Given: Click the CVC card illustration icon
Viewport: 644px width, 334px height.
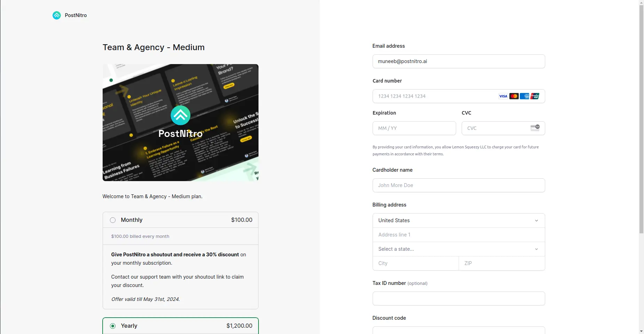Looking at the screenshot, I should (535, 128).
